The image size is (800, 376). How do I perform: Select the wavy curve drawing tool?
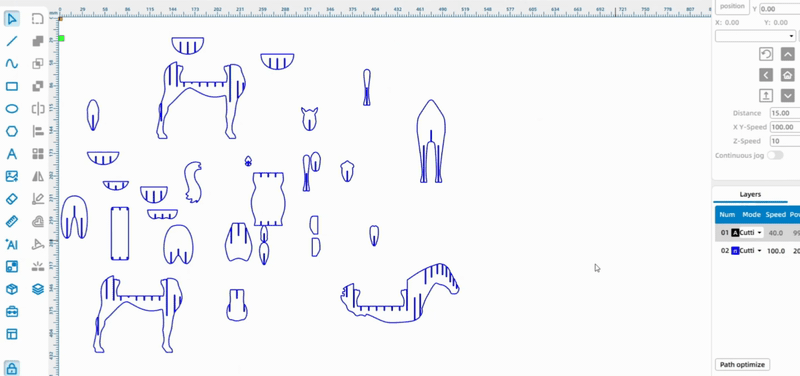12,64
